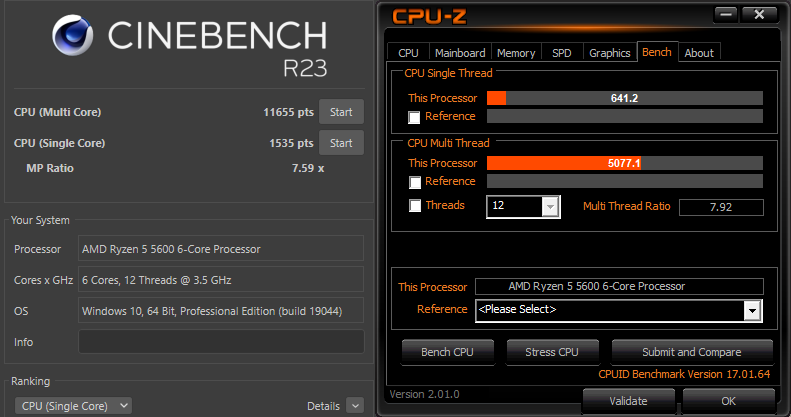Open the Reference <Please Select> dropdown
The height and width of the screenshot is (417, 791).
pos(619,310)
